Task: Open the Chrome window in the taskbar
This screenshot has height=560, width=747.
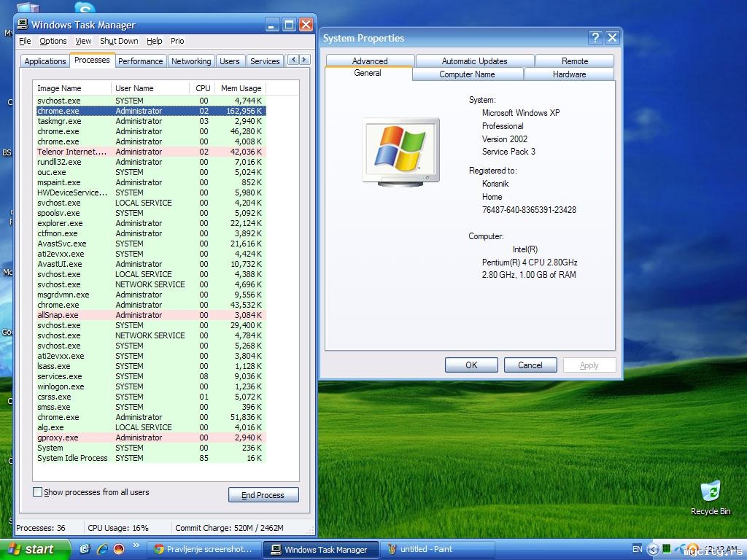Action: pos(203,549)
